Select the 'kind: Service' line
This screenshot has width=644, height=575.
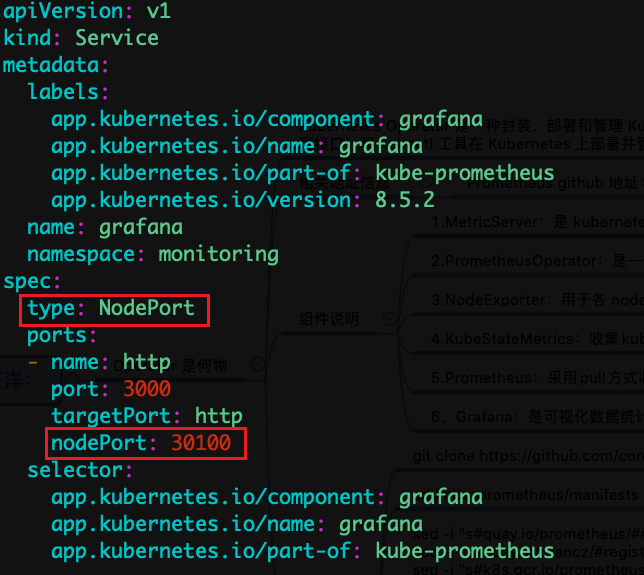point(81,38)
